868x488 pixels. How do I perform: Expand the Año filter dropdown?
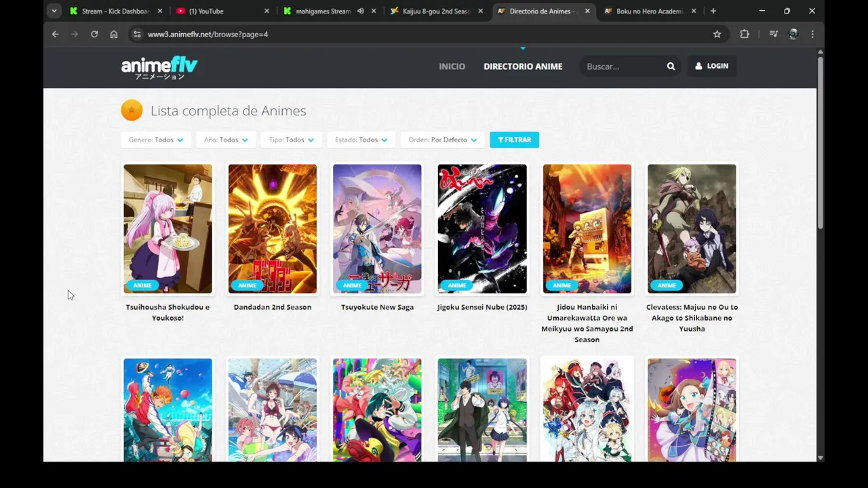tap(226, 140)
